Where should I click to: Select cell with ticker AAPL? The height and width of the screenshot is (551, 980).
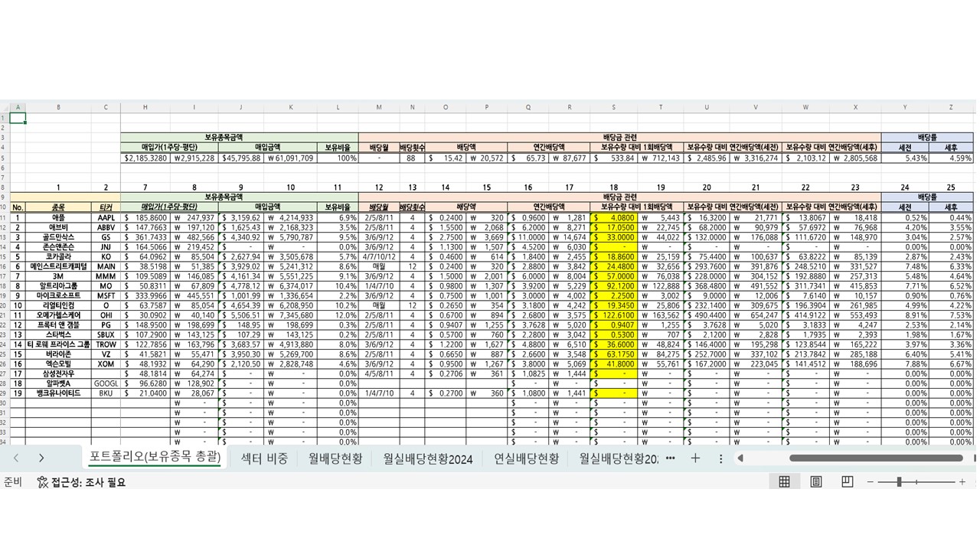(106, 217)
